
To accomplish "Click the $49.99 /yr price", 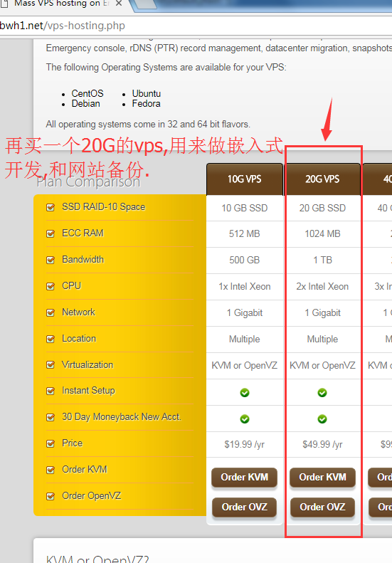I will click(x=322, y=445).
